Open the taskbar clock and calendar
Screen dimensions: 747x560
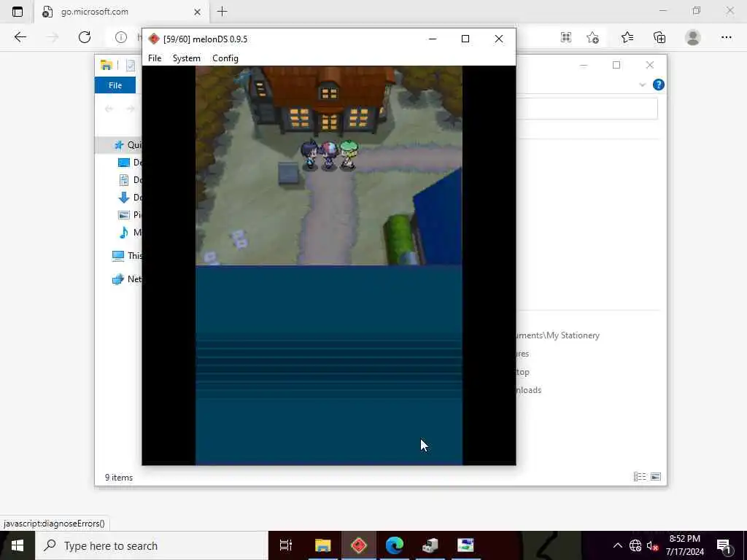(x=684, y=545)
